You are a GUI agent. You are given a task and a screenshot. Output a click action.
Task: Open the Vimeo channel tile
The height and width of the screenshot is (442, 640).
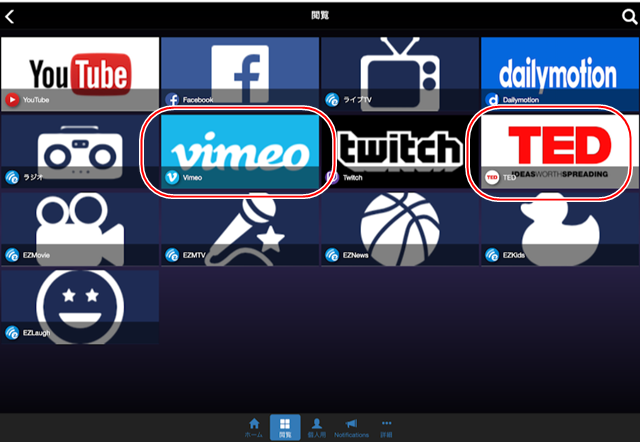click(x=240, y=151)
